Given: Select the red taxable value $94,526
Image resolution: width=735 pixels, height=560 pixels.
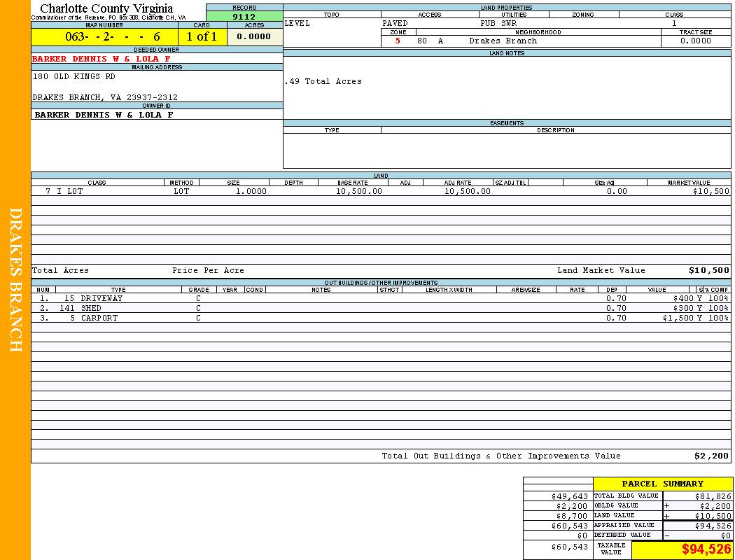Looking at the screenshot, I should [706, 549].
